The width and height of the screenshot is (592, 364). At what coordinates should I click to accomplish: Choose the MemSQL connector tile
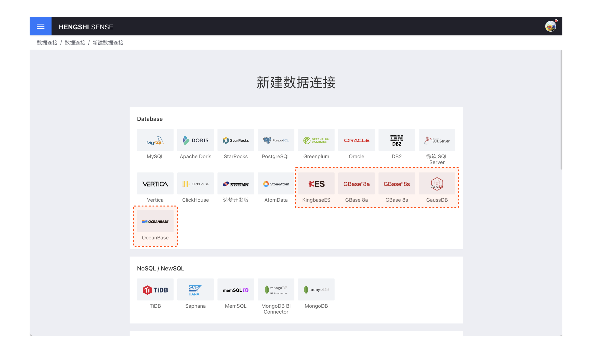point(236,289)
